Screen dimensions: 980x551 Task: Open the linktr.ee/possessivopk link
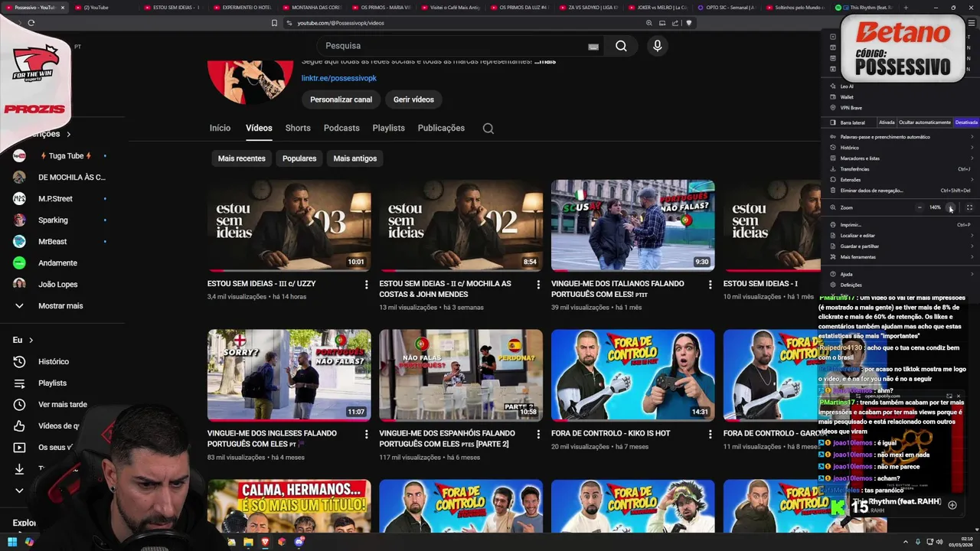pos(338,78)
